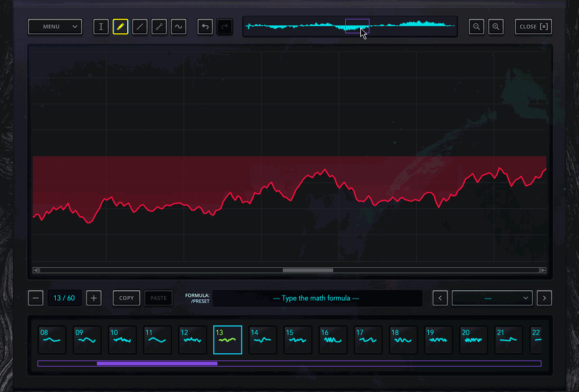
Task: Increase wave frame count with plus
Action: coord(93,298)
